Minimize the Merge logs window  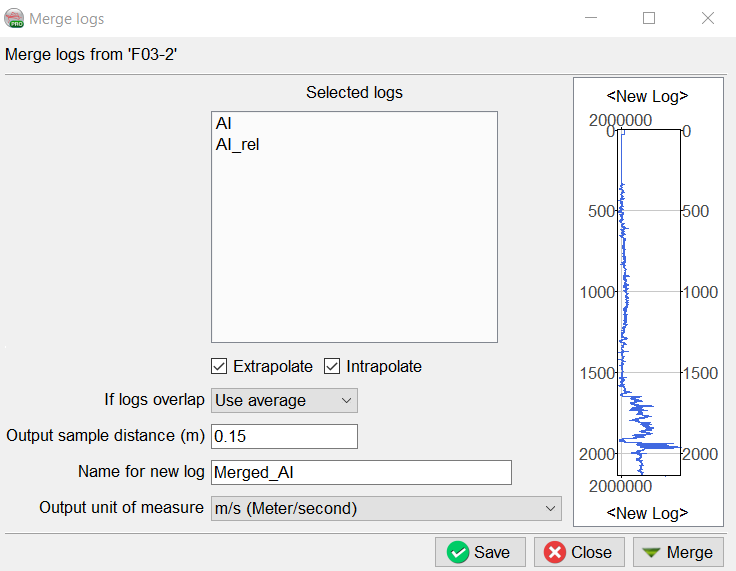click(590, 19)
